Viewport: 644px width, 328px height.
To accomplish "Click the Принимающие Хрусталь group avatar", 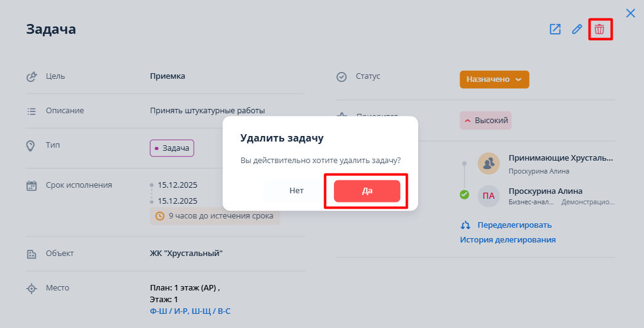I will click(x=488, y=163).
